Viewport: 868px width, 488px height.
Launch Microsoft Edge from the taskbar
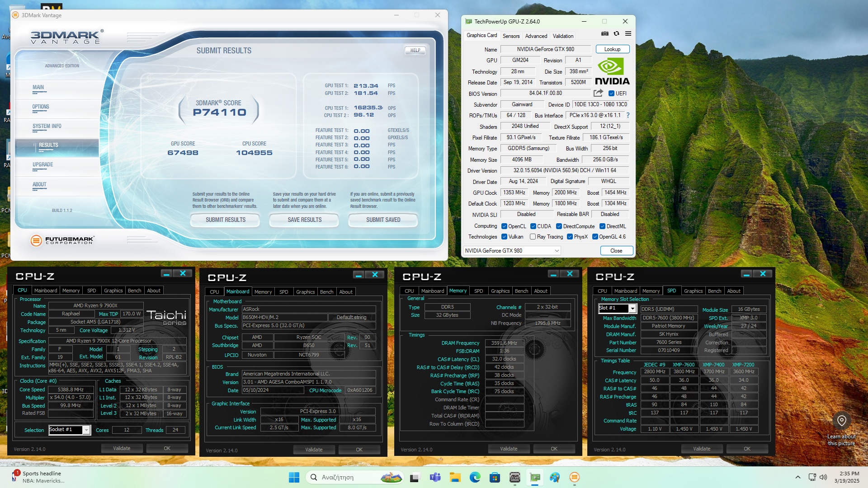pyautogui.click(x=475, y=477)
